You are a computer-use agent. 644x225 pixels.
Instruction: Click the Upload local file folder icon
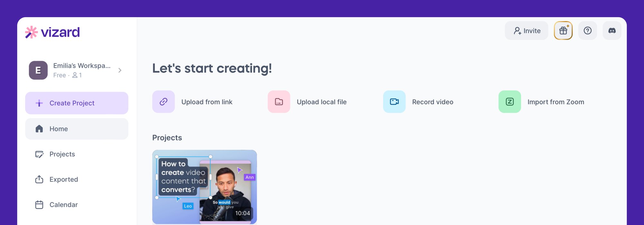(279, 102)
